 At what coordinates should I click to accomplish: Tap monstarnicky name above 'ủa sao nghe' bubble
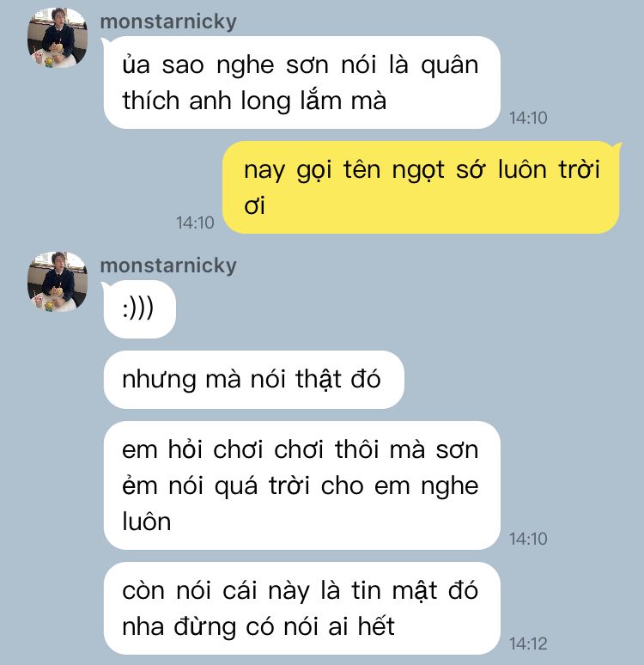click(x=168, y=21)
